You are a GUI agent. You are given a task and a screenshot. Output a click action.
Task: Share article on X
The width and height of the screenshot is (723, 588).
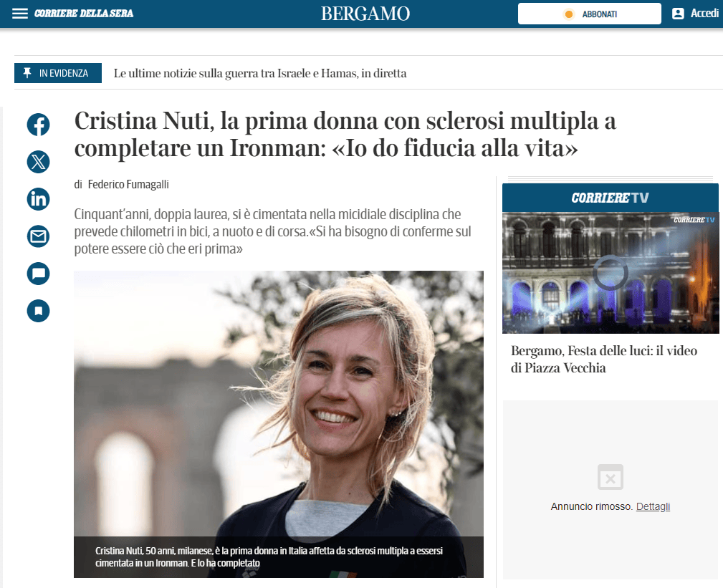tap(38, 162)
